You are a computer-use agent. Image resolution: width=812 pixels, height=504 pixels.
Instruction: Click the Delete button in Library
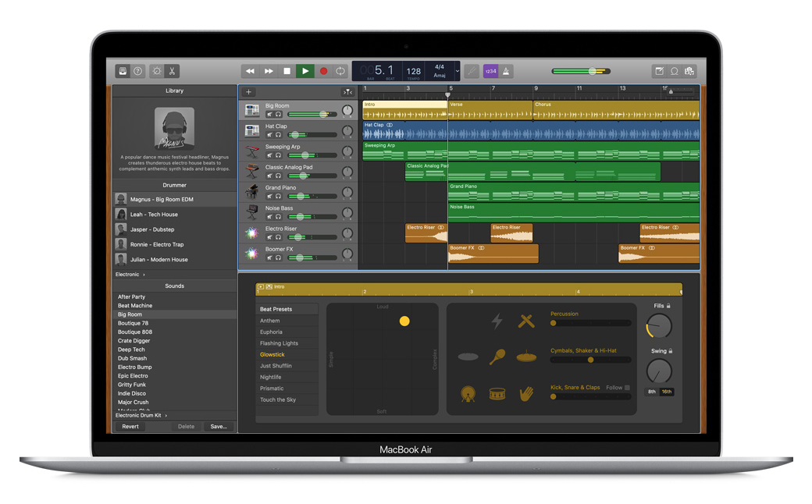(x=186, y=427)
